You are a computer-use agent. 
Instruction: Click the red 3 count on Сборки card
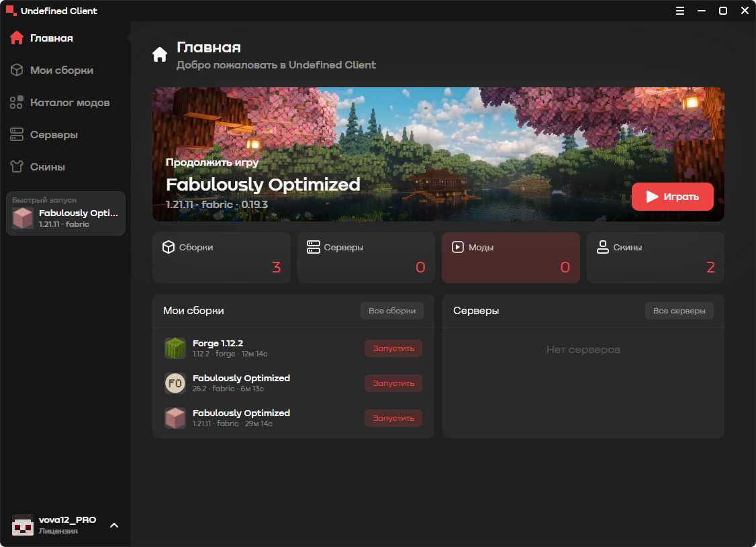point(276,267)
